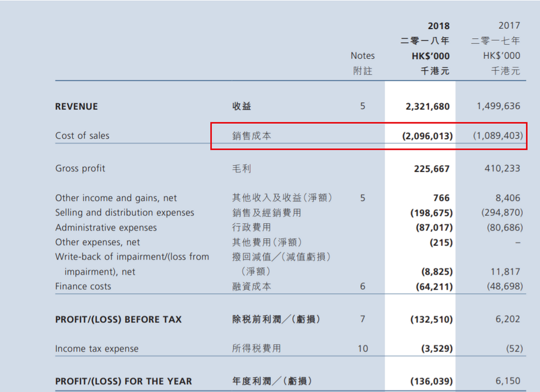Image resolution: width=540 pixels, height=392 pixels.
Task: Click the Chinese label 毛利
Action: (x=242, y=168)
